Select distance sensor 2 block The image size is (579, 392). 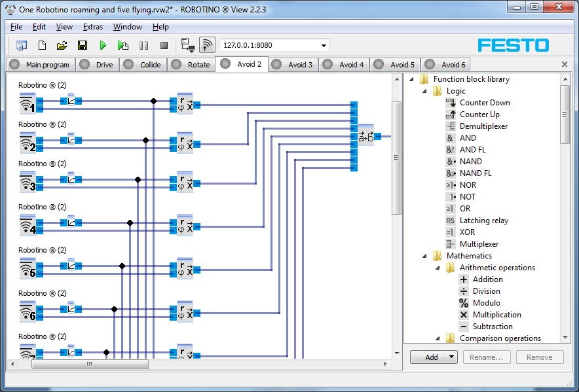pyautogui.click(x=28, y=143)
